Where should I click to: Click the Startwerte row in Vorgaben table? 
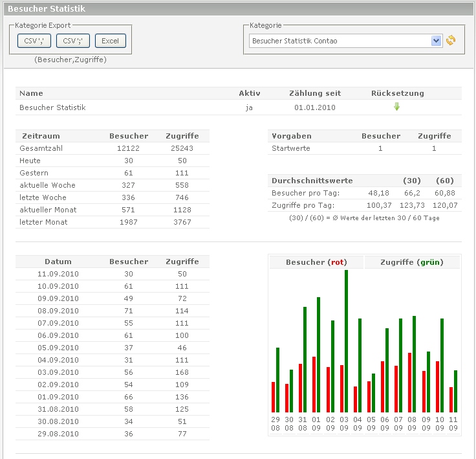(x=291, y=148)
